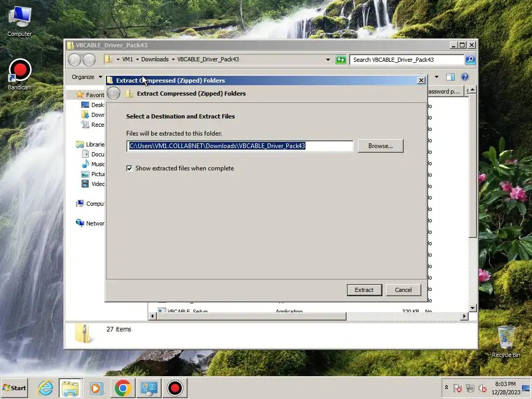The width and height of the screenshot is (532, 399).
Task: Click the extraction destination path field
Action: pos(240,146)
